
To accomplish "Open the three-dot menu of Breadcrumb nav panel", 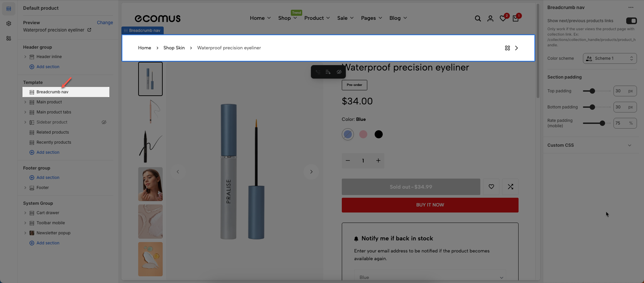I will (x=631, y=7).
